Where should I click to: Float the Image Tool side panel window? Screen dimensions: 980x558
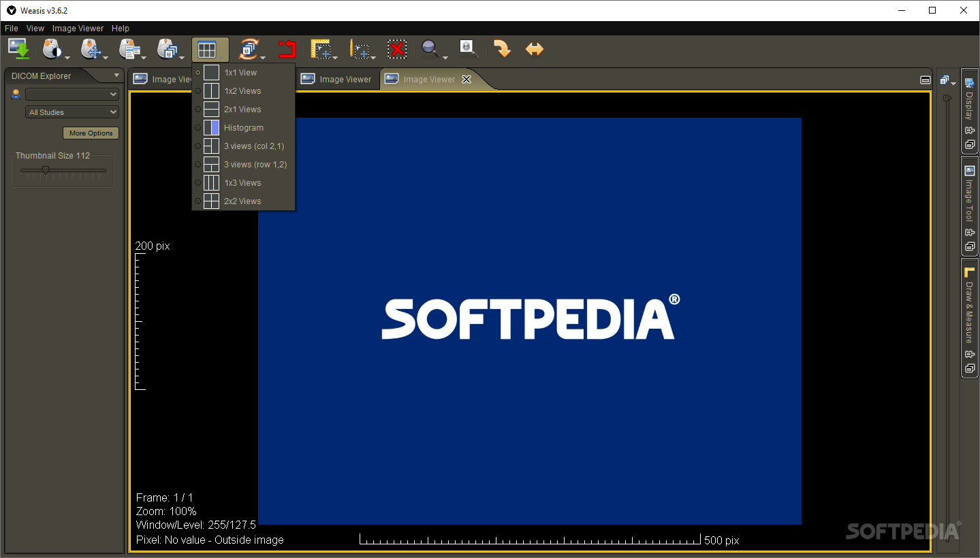coord(970,246)
